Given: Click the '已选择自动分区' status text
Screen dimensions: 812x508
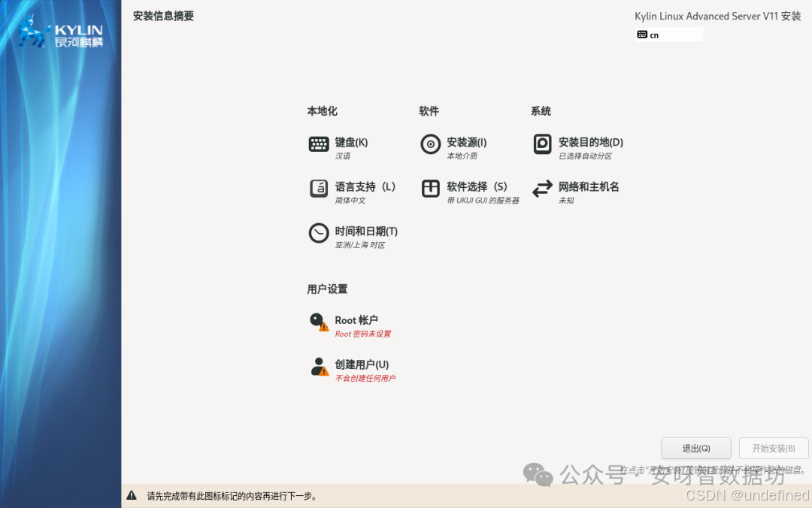Looking at the screenshot, I should 585,156.
